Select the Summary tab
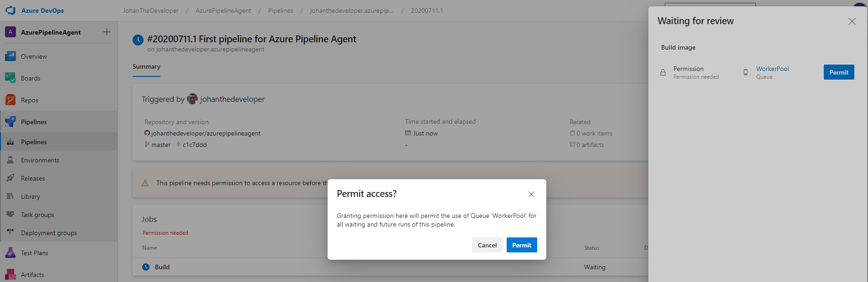868x282 pixels. [146, 66]
